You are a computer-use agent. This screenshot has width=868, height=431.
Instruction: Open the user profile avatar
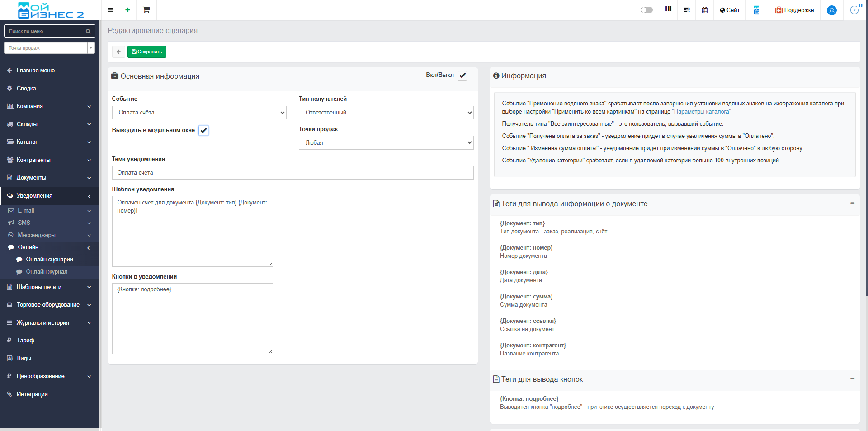831,10
